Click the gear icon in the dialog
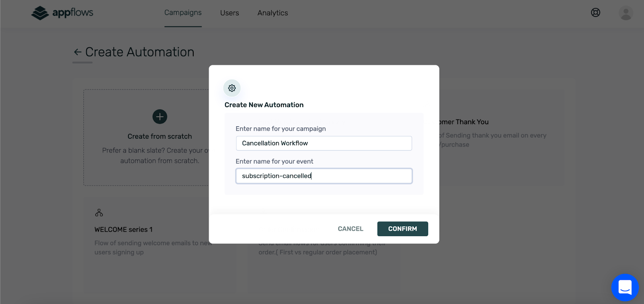Viewport: 644px width, 304px height. click(x=232, y=88)
